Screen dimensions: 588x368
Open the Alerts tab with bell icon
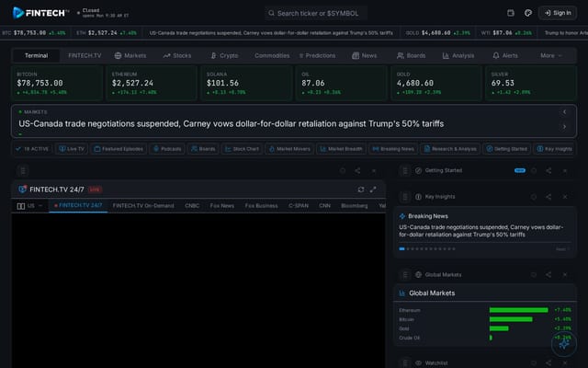(505, 55)
